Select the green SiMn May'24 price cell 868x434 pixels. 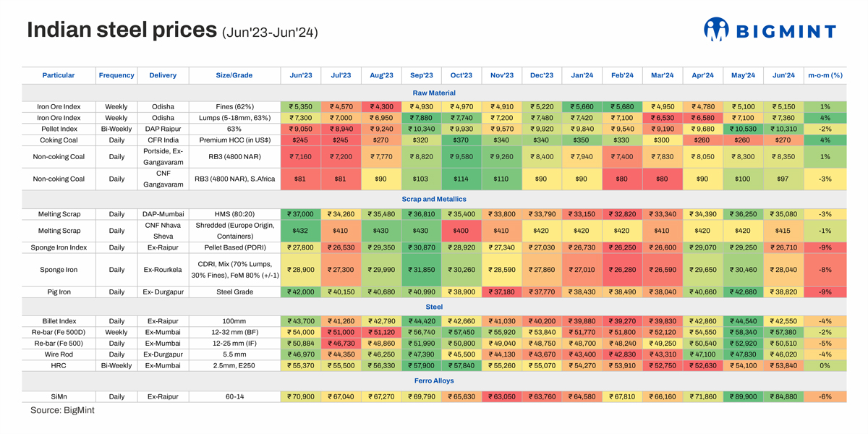click(x=743, y=396)
